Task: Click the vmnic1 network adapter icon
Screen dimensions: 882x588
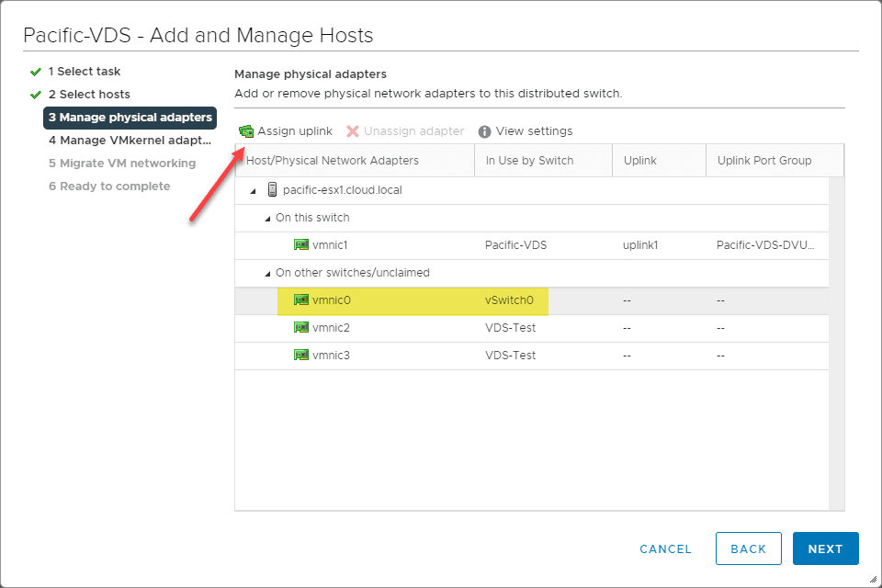Action: 300,245
